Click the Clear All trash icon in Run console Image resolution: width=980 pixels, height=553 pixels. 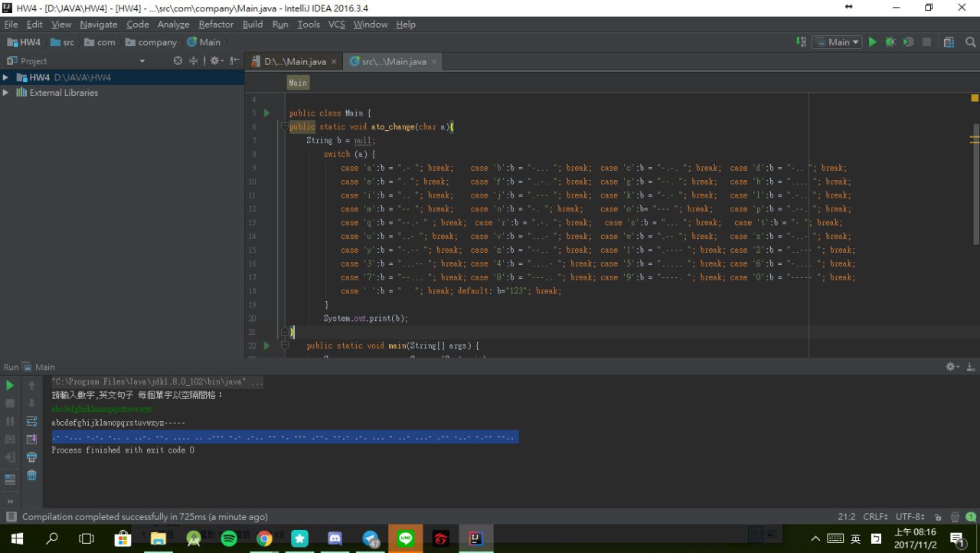coord(31,476)
